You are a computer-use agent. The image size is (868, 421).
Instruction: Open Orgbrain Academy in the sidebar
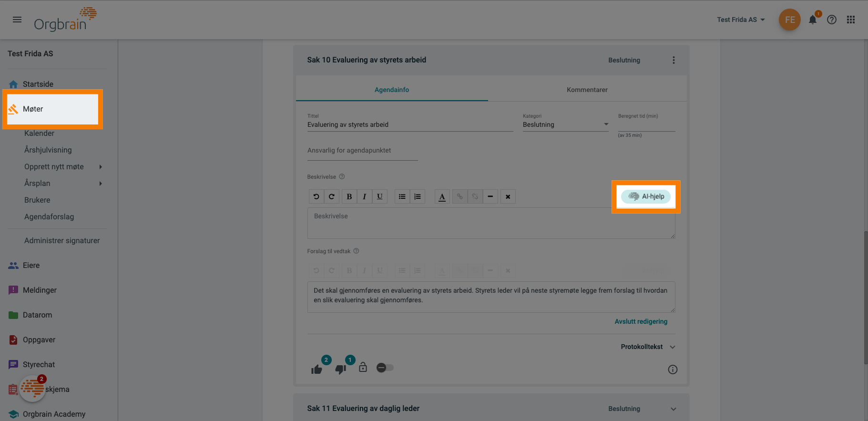[54, 414]
